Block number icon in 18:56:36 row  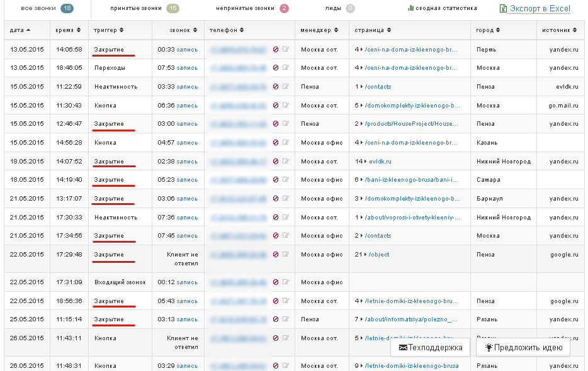[x=276, y=301]
